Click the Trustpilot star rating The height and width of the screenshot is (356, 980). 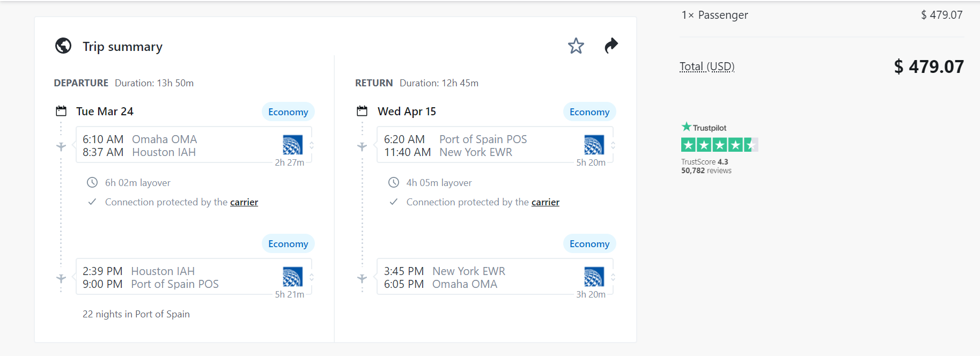pyautogui.click(x=719, y=145)
